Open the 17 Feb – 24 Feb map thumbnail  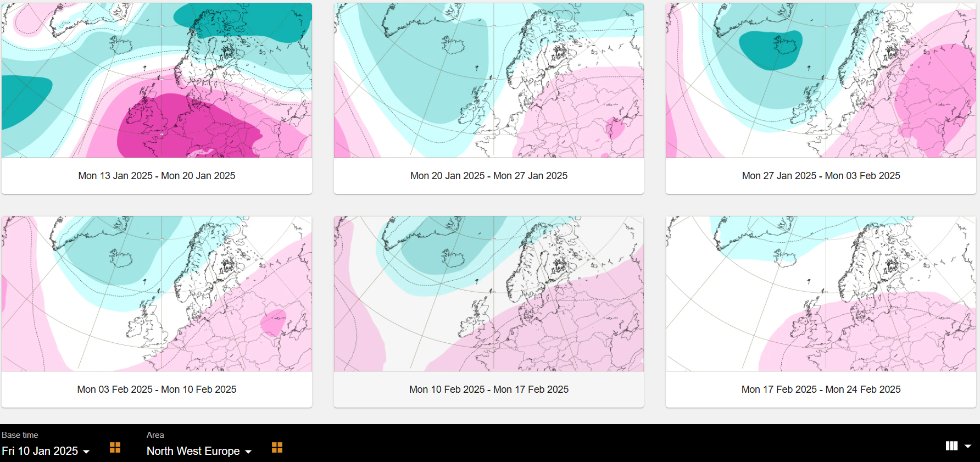(x=821, y=293)
